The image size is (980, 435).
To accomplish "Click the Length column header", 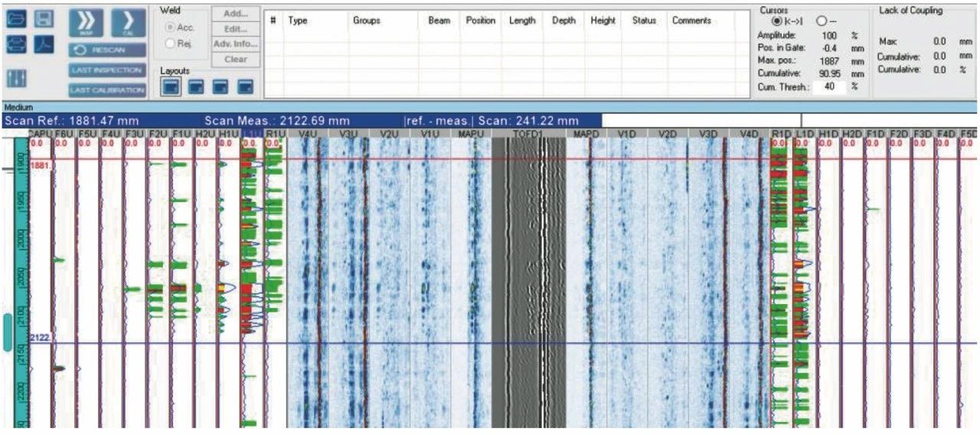I will [522, 21].
